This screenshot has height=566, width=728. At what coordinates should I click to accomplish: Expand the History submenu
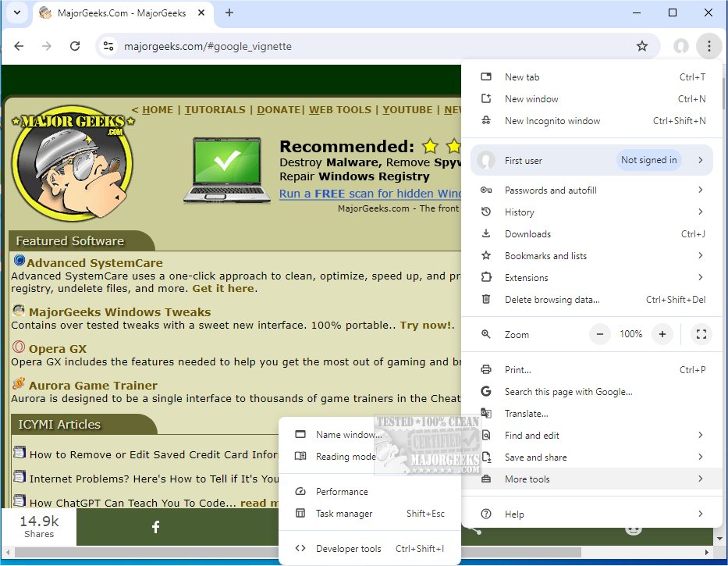pos(518,212)
